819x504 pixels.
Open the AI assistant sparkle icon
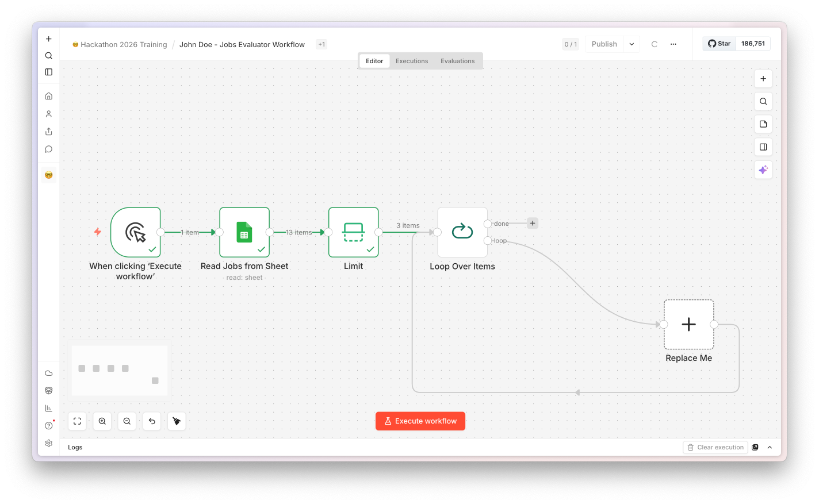[763, 170]
